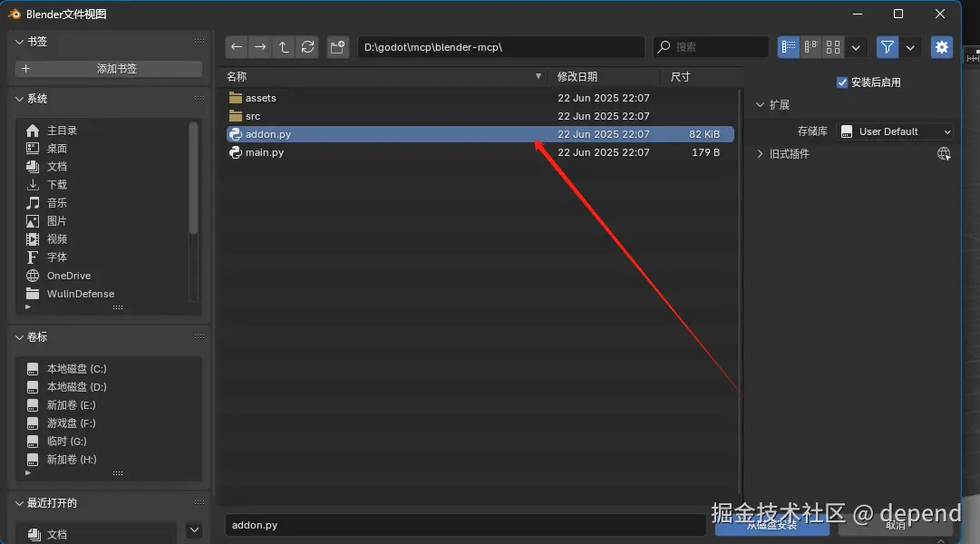Collapse the 系统 panel

tap(19, 99)
